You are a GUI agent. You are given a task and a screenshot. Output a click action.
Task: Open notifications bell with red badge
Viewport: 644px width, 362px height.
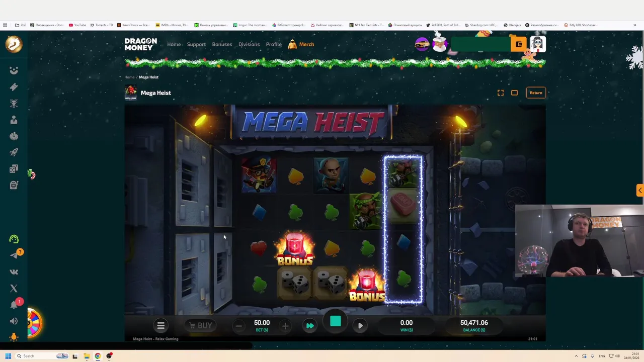coord(15,304)
